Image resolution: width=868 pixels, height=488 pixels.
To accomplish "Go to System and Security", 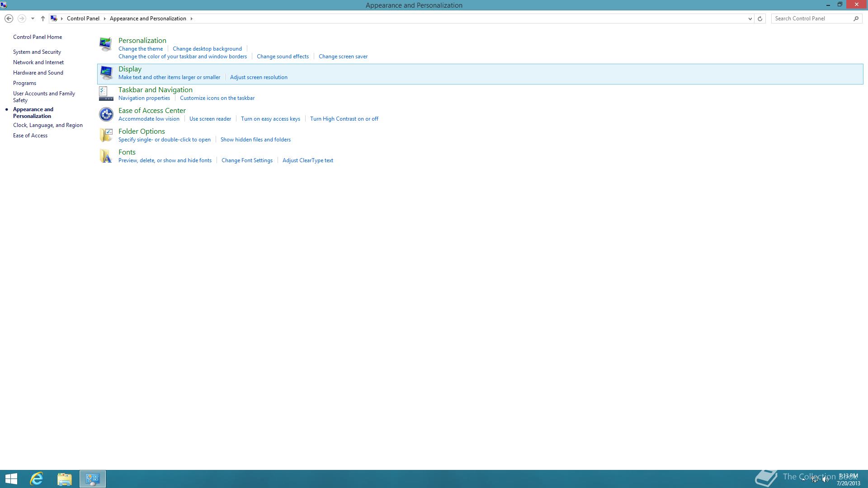I will 37,52.
